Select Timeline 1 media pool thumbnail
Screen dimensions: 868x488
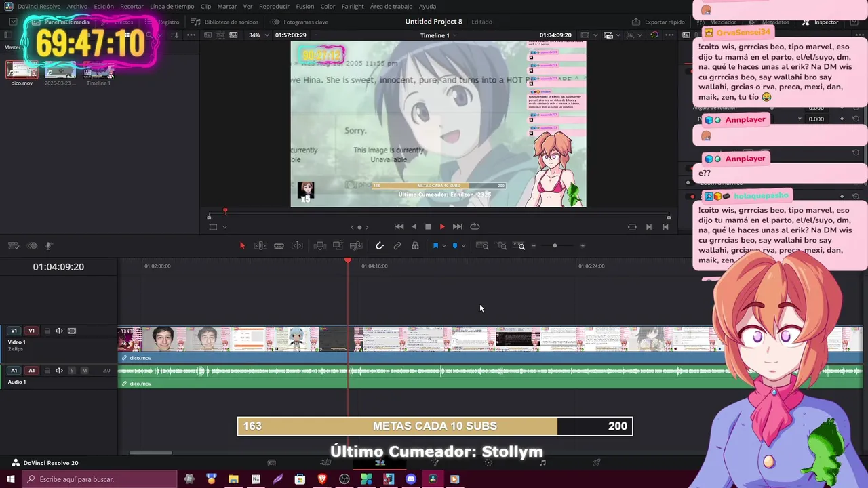point(98,70)
